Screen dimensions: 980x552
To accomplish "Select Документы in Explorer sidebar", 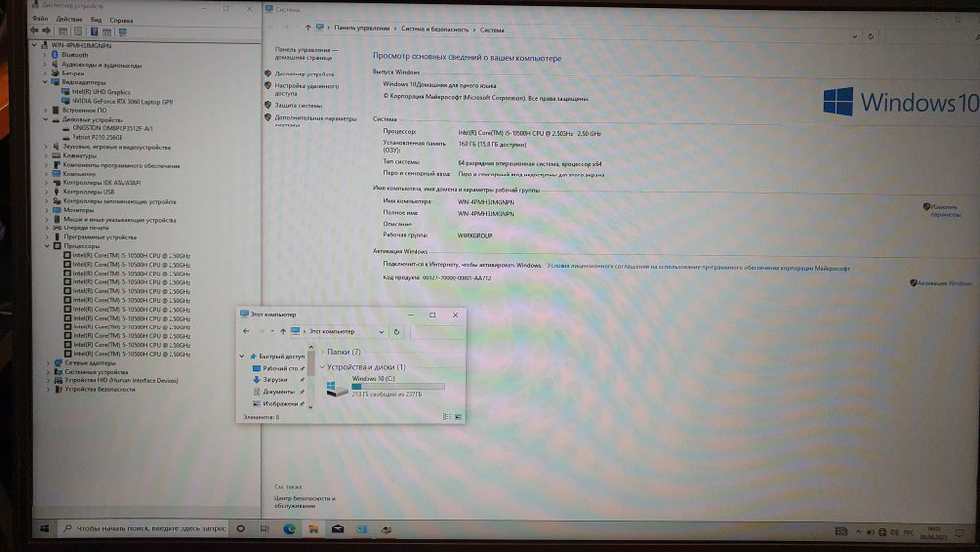I will point(278,392).
